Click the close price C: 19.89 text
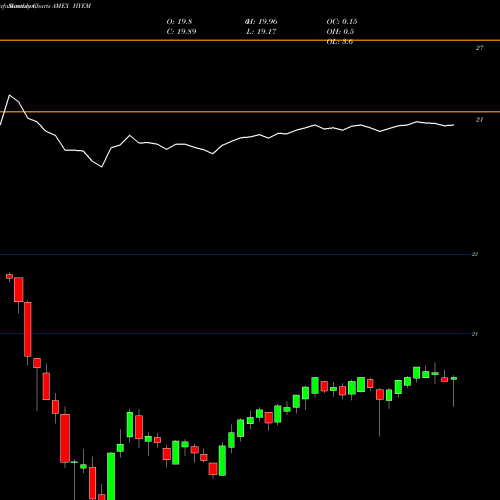The width and height of the screenshot is (500, 500). pos(181,32)
